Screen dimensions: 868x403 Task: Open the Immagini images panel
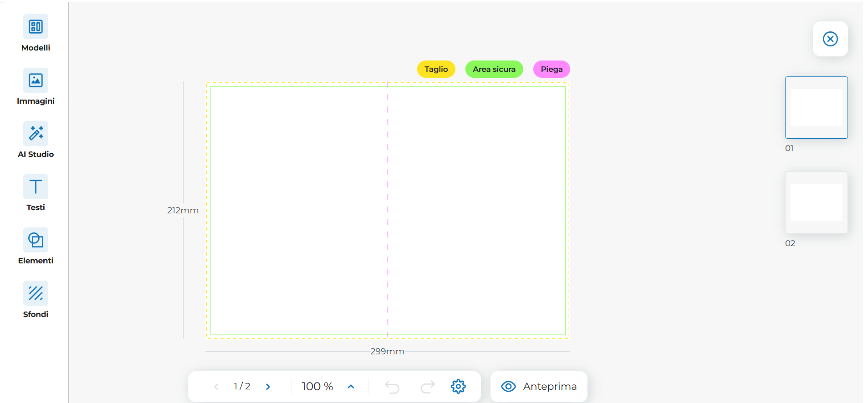click(36, 81)
